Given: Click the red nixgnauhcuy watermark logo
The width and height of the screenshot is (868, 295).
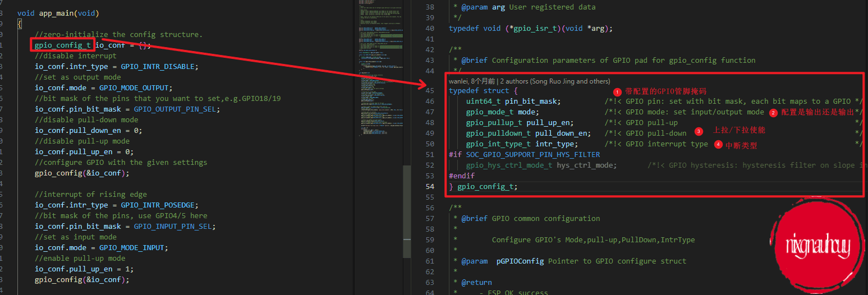Looking at the screenshot, I should coord(818,246).
